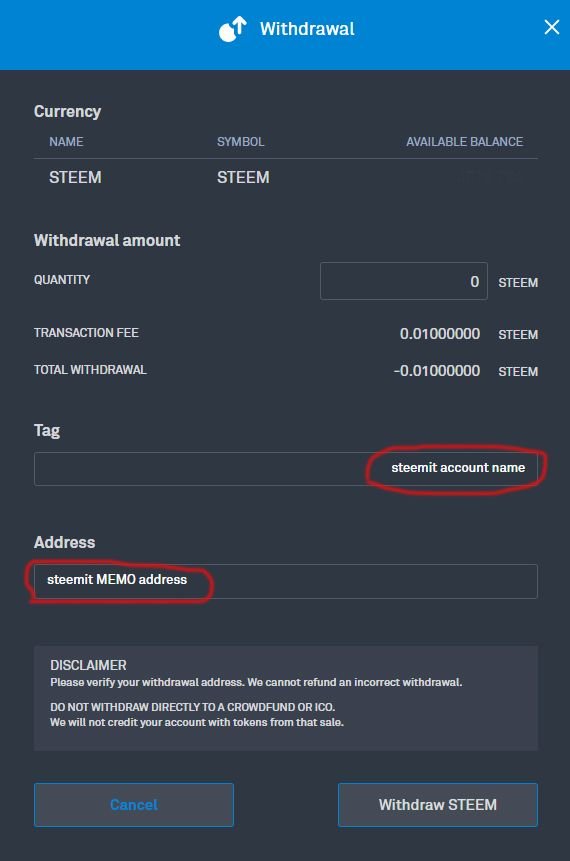Click the Tag section heading
Image resolution: width=570 pixels, height=861 pixels.
pos(47,430)
